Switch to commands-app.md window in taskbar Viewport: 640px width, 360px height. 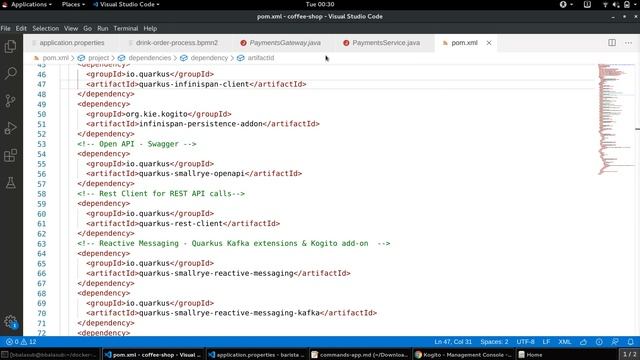[359, 354]
